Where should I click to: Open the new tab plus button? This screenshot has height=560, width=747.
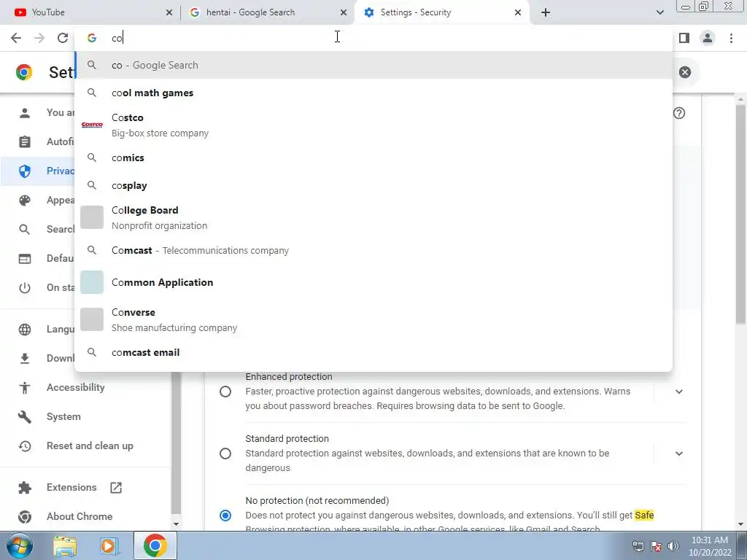point(546,12)
